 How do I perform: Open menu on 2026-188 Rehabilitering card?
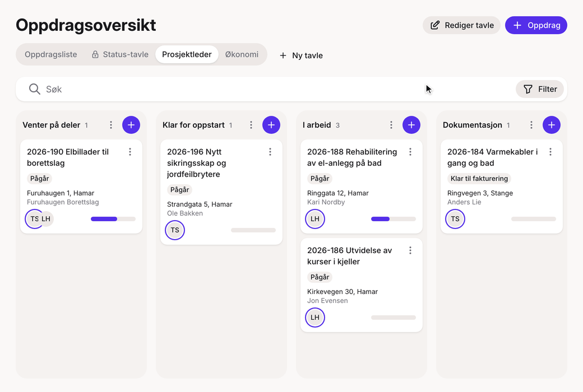pyautogui.click(x=410, y=152)
